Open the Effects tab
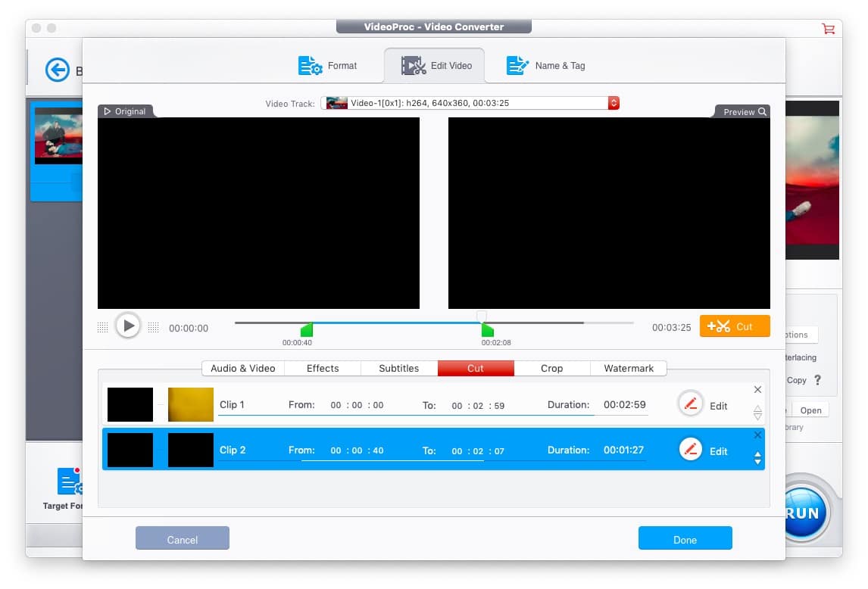Image resolution: width=868 pixels, height=589 pixels. (323, 368)
